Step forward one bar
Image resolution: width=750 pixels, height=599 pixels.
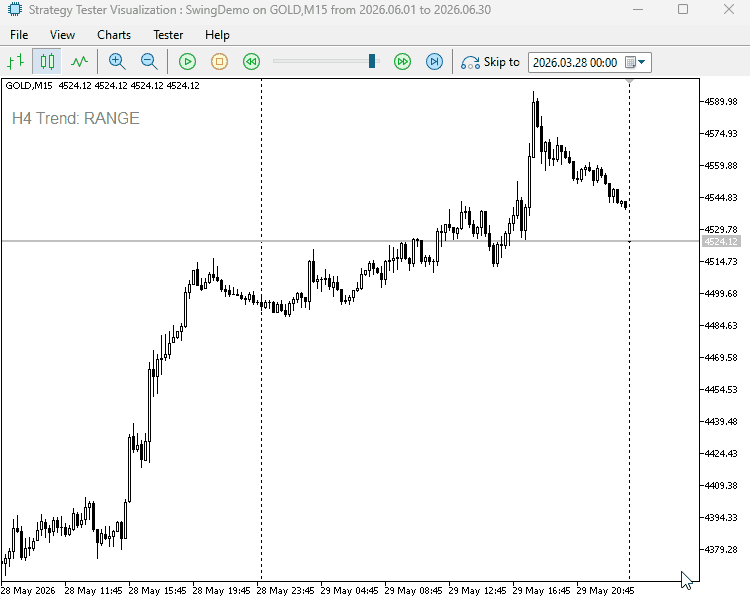click(434, 62)
